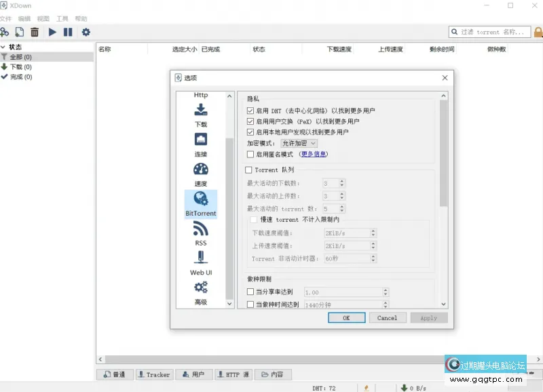The image size is (543, 392).
Task: Enable 启用匿名模式 checkbox
Action: coord(251,154)
